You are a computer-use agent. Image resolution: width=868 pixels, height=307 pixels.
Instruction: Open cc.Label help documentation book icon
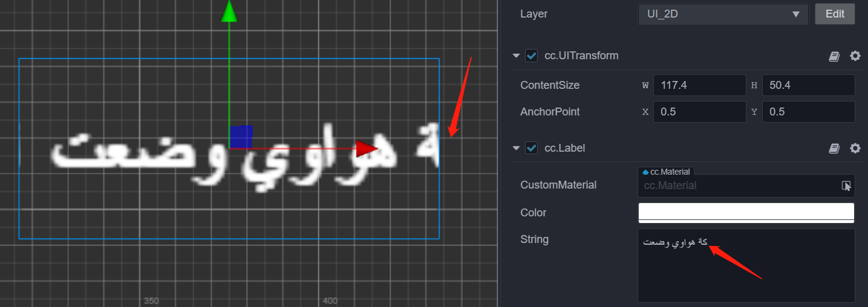(x=834, y=148)
